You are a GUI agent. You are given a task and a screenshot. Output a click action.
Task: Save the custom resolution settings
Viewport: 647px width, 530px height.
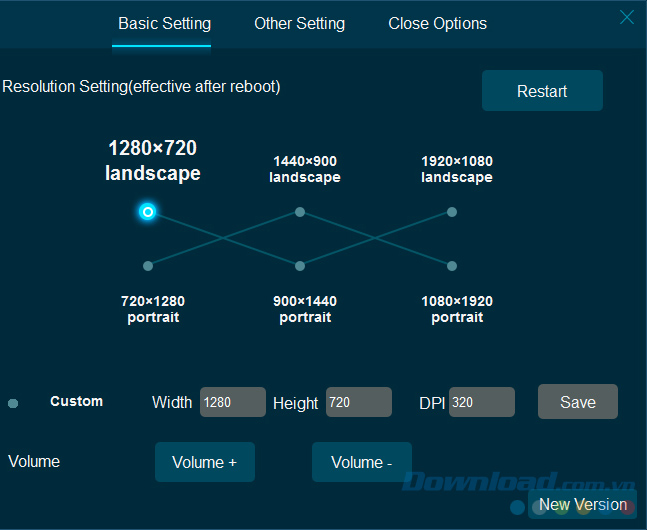click(577, 402)
